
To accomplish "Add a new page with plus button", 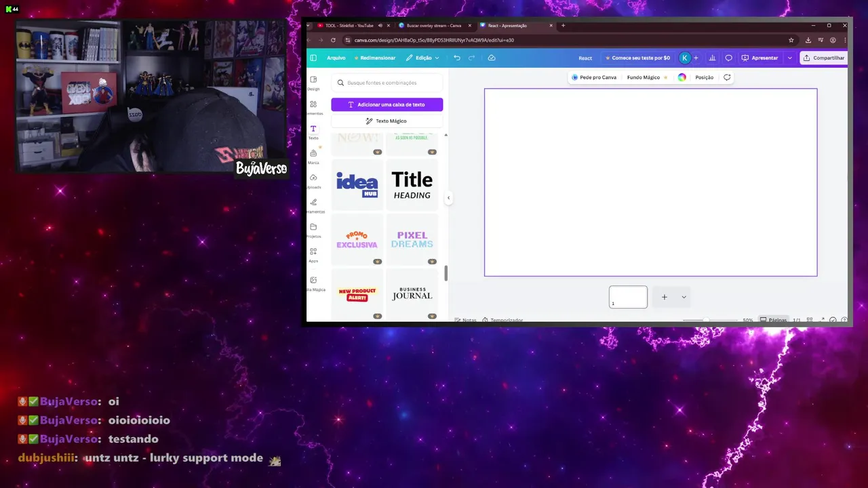I will coord(665,297).
